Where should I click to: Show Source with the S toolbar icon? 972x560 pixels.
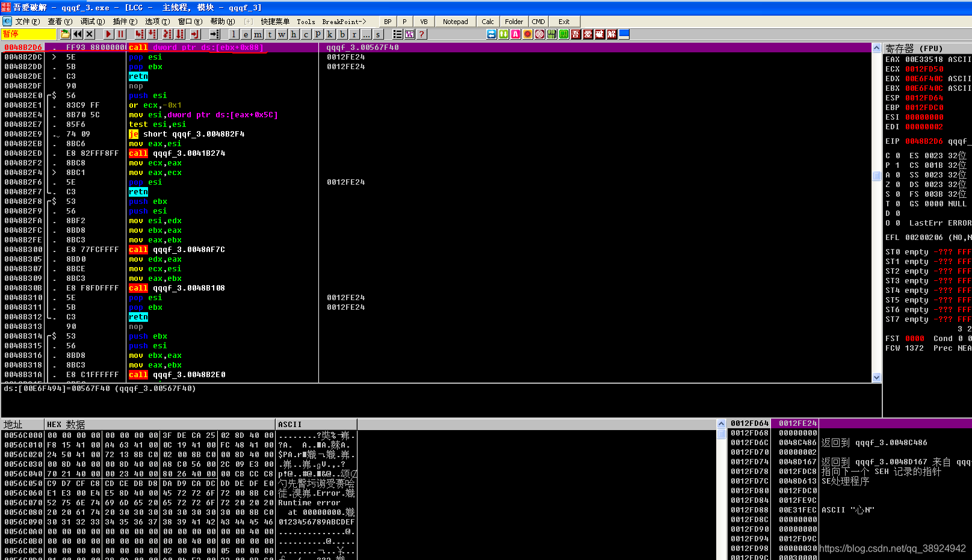[x=379, y=34]
